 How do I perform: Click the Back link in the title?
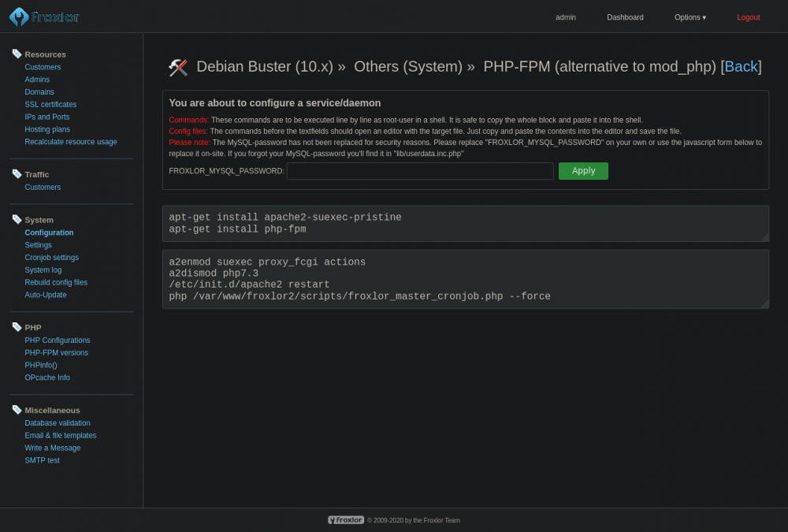741,66
